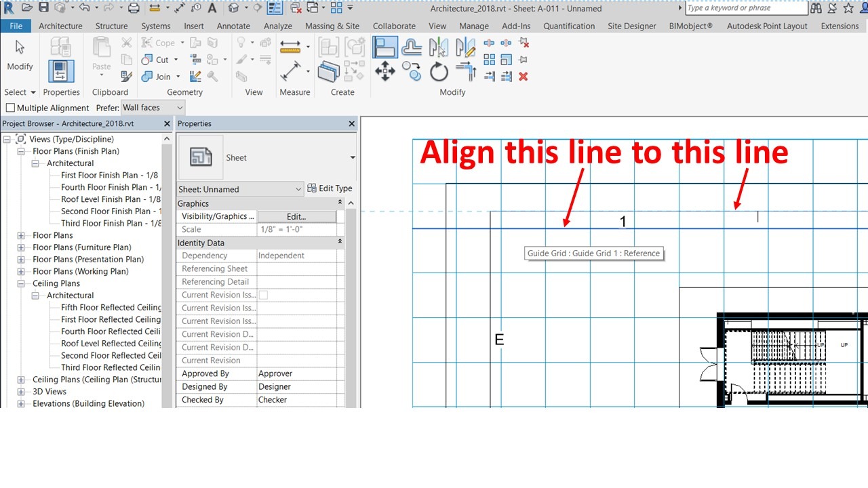The image size is (868, 488).
Task: Click the Print icon in quick access toolbar
Action: 134,8
